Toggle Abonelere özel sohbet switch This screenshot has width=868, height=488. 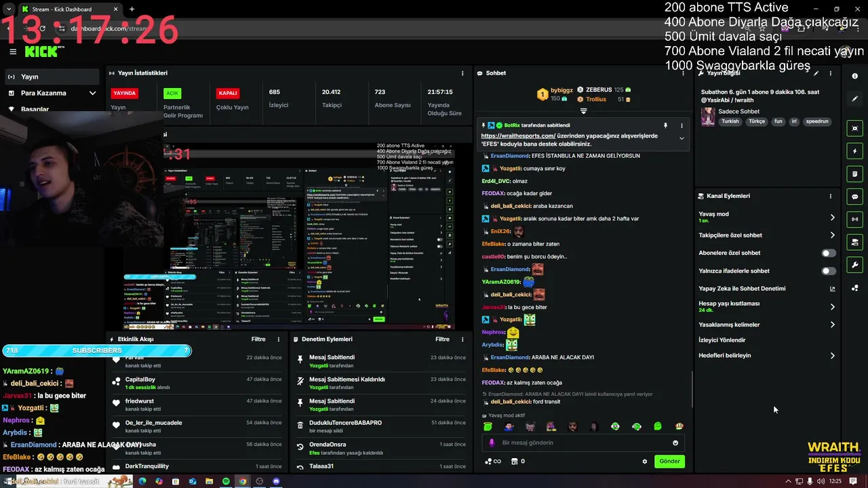click(829, 253)
